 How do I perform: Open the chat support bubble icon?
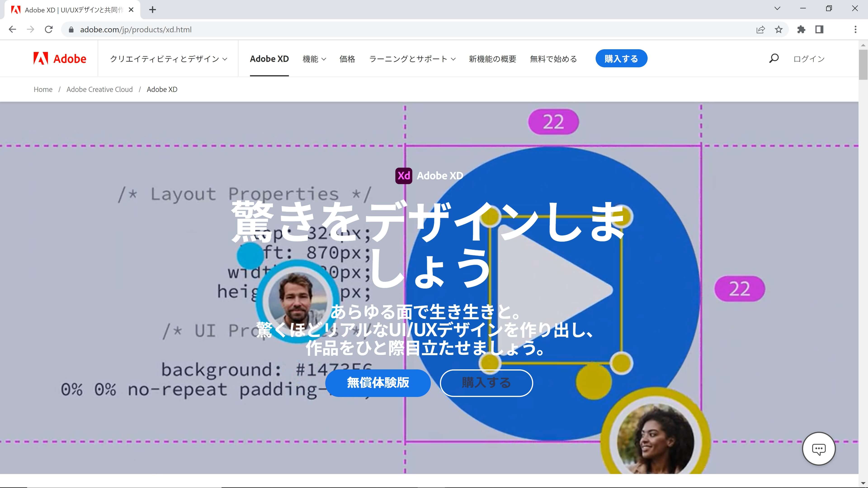[818, 449]
